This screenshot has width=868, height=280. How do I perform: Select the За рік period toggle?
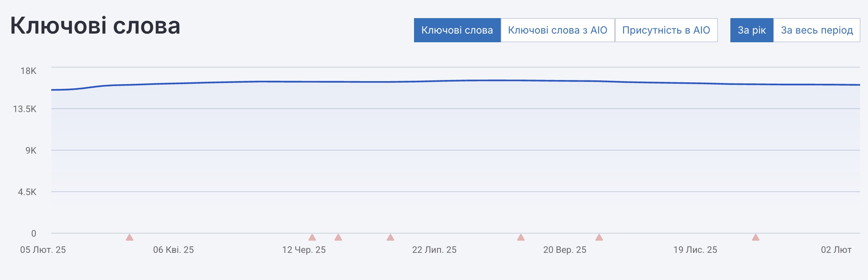(751, 30)
